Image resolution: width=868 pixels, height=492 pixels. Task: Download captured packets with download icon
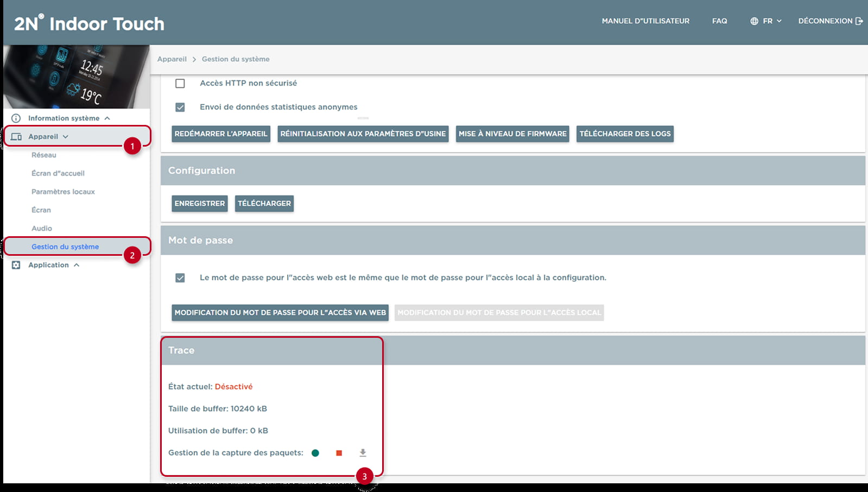point(363,453)
